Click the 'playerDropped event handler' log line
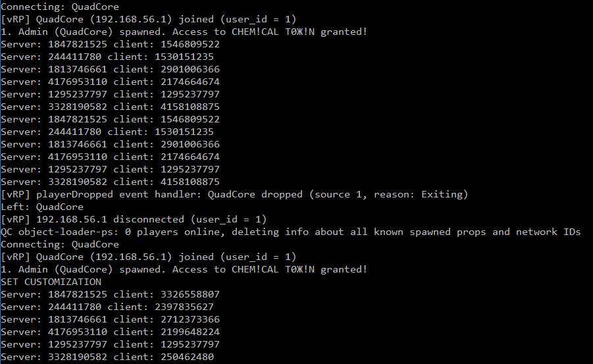Viewport: 593px width, 364px height. point(234,194)
